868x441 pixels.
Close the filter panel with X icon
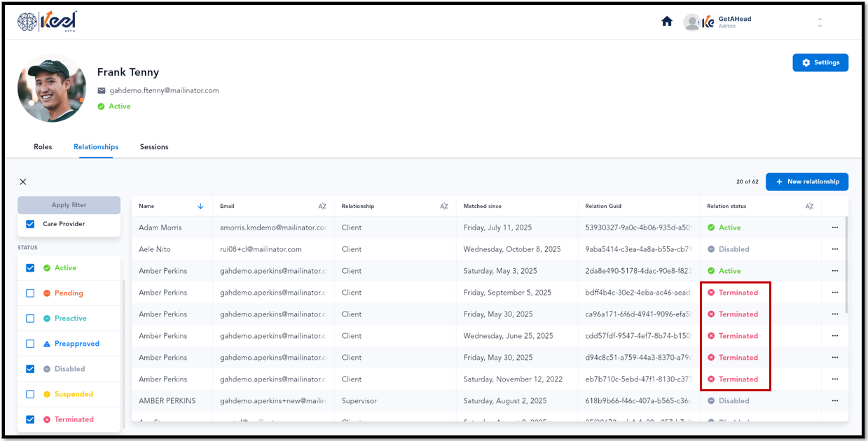tap(23, 182)
